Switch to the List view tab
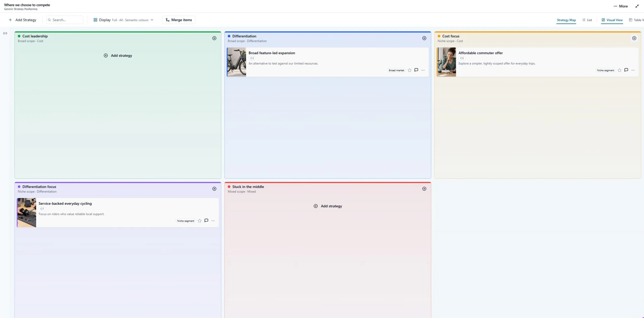This screenshot has width=644, height=318. pos(587,20)
